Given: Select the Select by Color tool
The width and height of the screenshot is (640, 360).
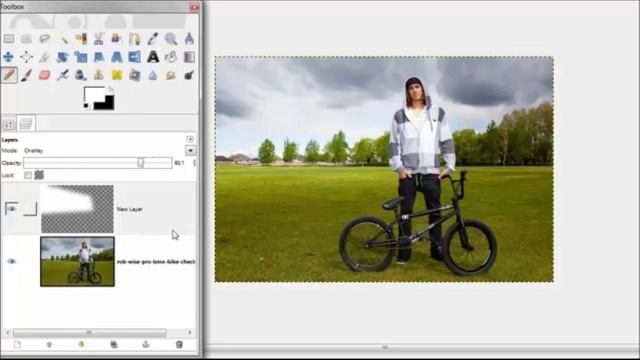Looking at the screenshot, I should (x=81, y=39).
